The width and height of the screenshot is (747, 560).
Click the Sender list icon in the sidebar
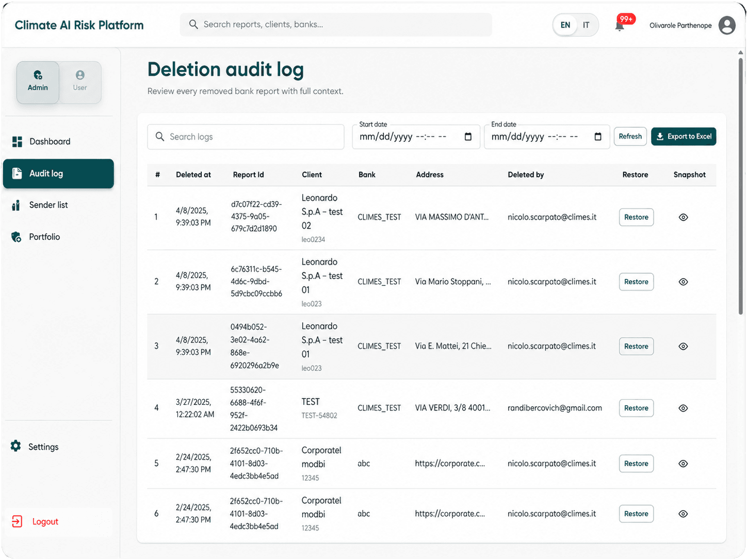coord(16,205)
